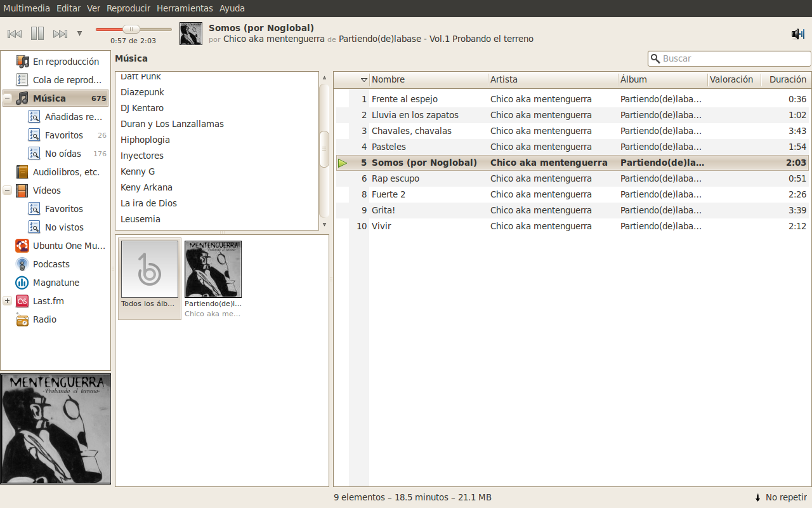Viewport: 812px width, 508px height.
Task: Expand the Last.fm tree item
Action: pyautogui.click(x=8, y=301)
